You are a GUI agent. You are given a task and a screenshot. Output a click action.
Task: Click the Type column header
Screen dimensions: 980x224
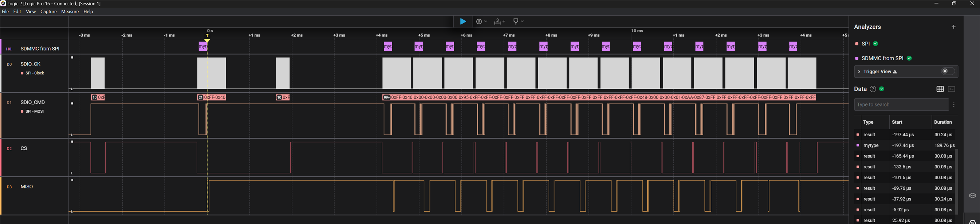(x=868, y=122)
